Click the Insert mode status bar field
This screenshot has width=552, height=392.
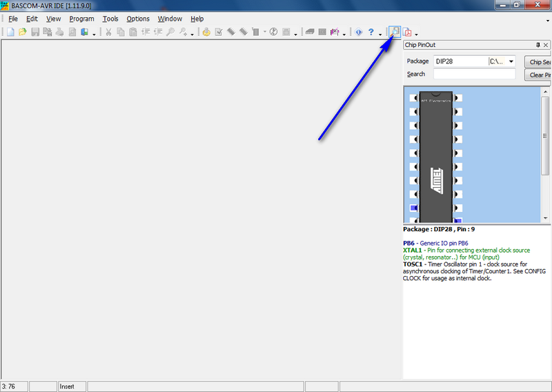72,386
